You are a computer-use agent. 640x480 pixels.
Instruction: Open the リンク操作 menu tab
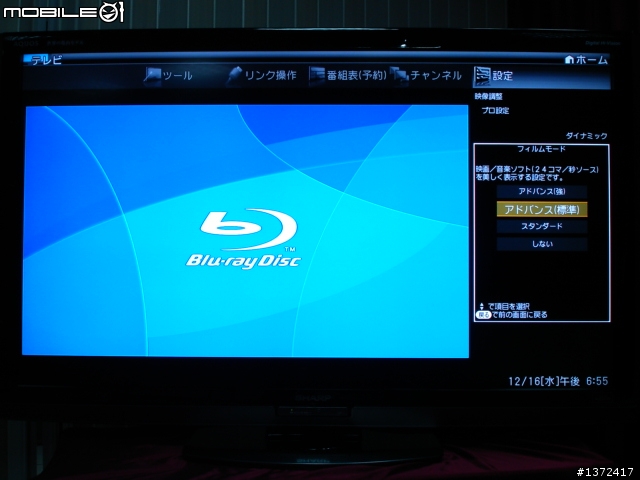click(261, 76)
